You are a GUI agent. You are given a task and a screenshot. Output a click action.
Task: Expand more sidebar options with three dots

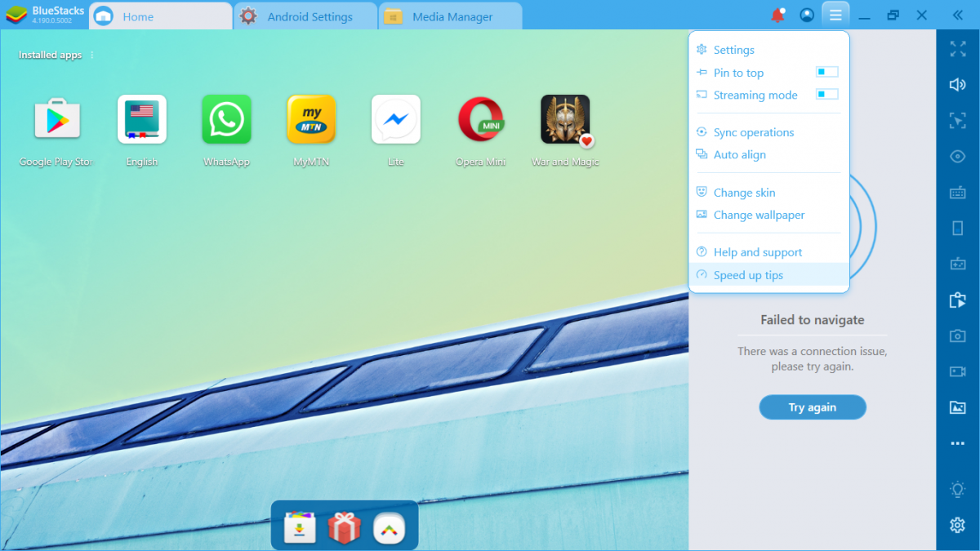click(x=957, y=444)
